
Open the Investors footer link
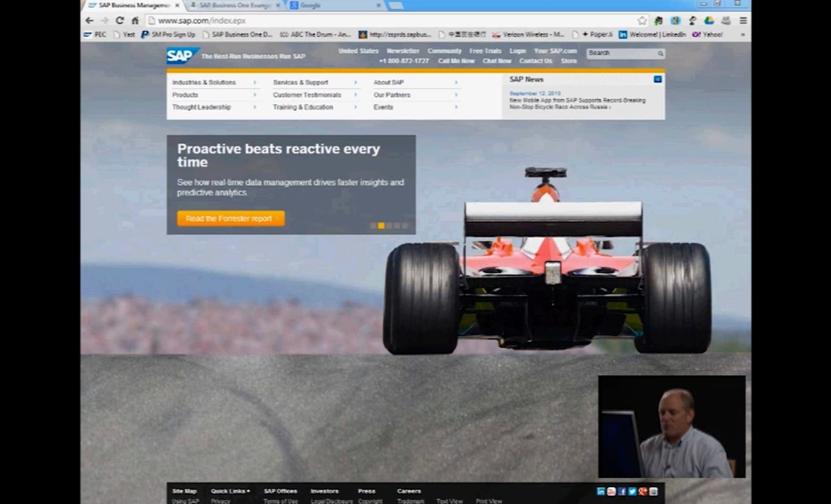coord(325,491)
